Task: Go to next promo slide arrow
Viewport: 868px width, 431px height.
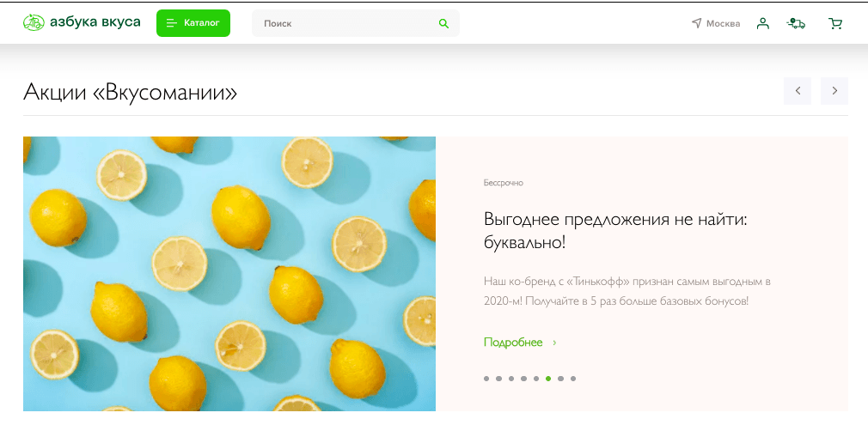Action: (834, 91)
